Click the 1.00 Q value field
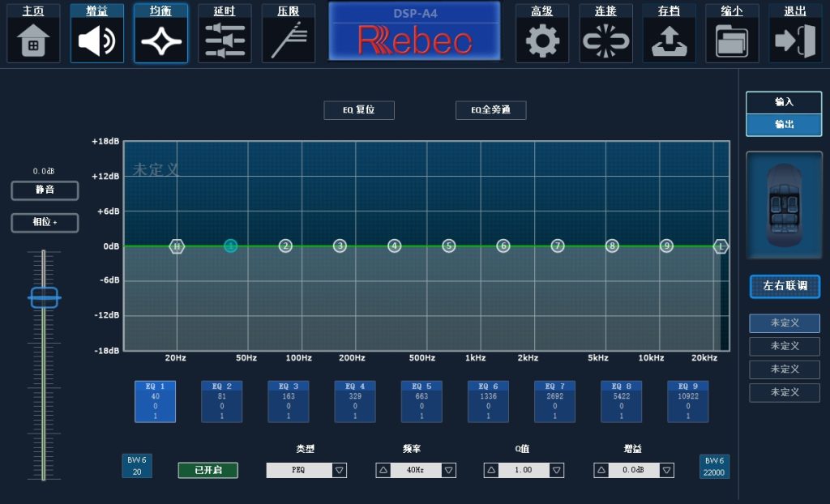The height and width of the screenshot is (504, 830). 524,470
